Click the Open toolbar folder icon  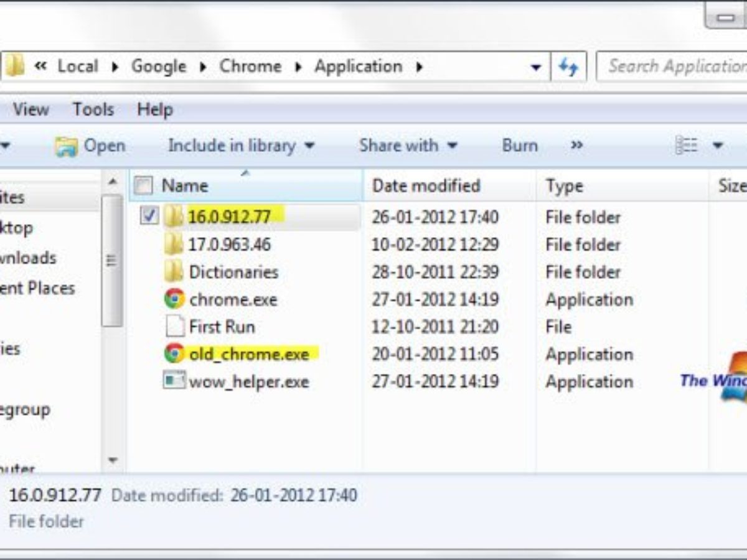coord(66,146)
